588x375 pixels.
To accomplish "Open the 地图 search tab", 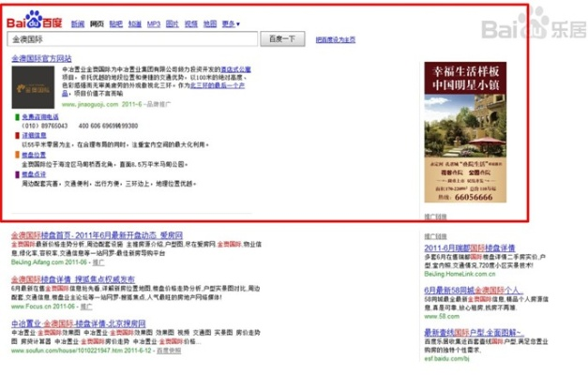I will pos(210,24).
